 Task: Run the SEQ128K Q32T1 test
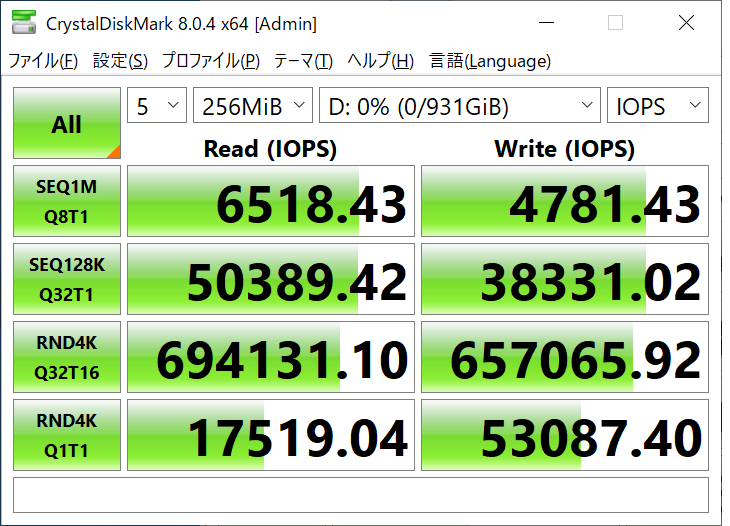[x=67, y=279]
